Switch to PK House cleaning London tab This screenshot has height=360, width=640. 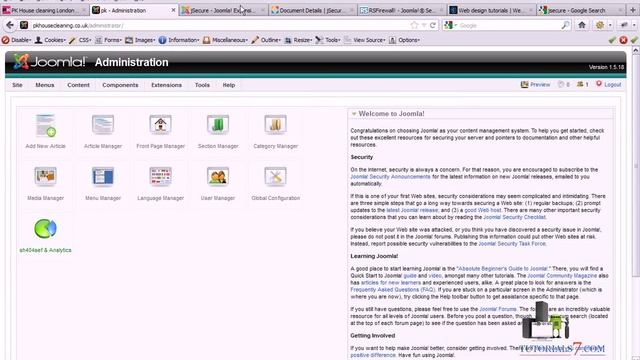tap(43, 10)
